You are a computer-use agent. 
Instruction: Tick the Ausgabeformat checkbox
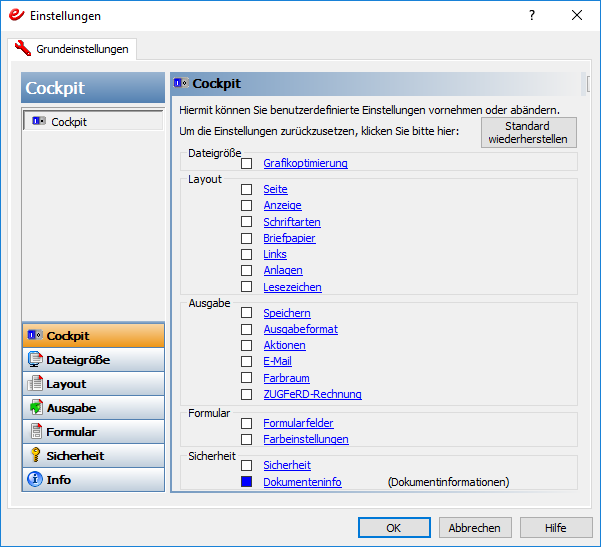coord(246,329)
